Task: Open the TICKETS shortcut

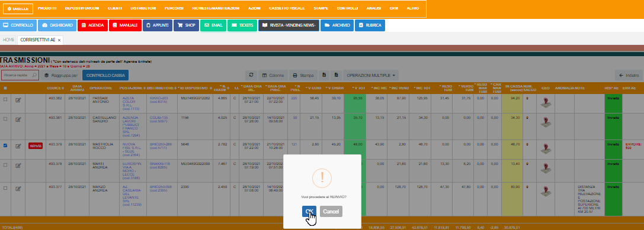Action: pyautogui.click(x=242, y=25)
